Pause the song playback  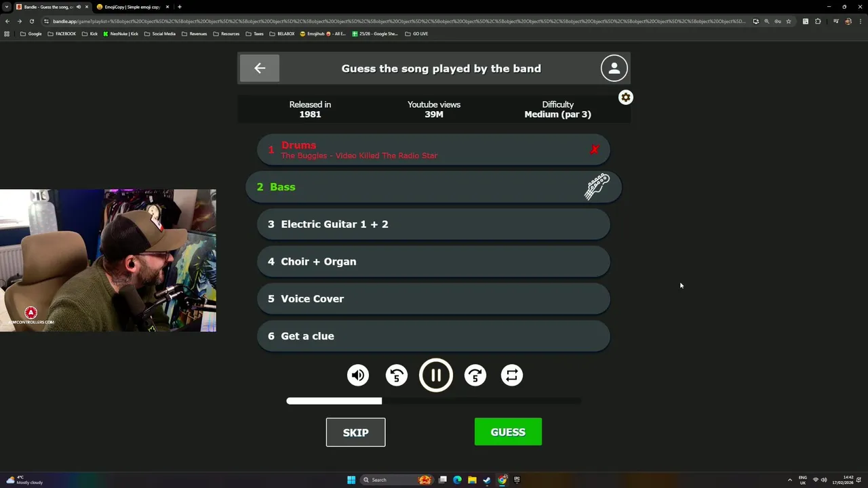click(435, 375)
